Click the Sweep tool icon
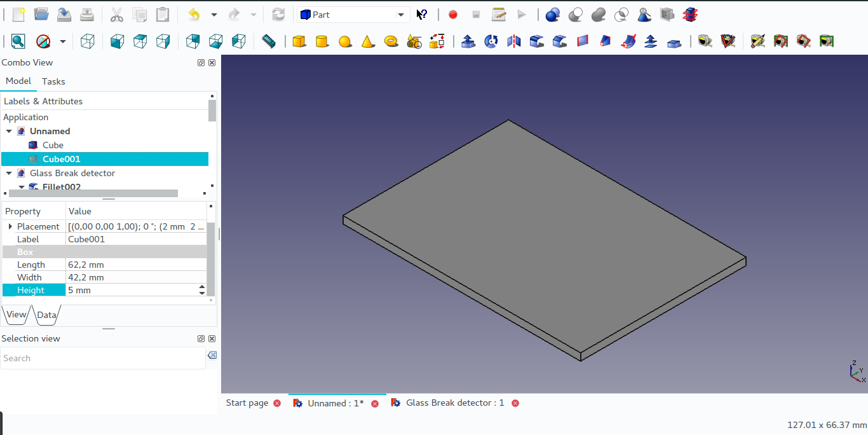This screenshot has width=868, height=435. (628, 41)
